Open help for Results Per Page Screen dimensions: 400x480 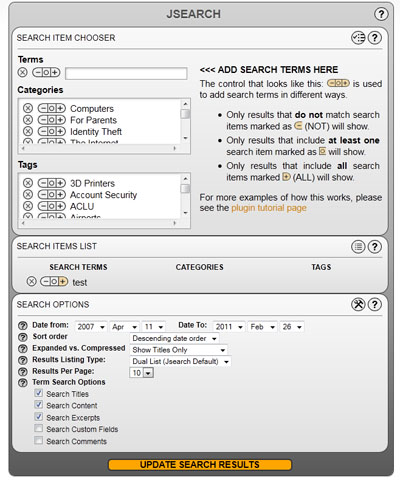pyautogui.click(x=23, y=372)
